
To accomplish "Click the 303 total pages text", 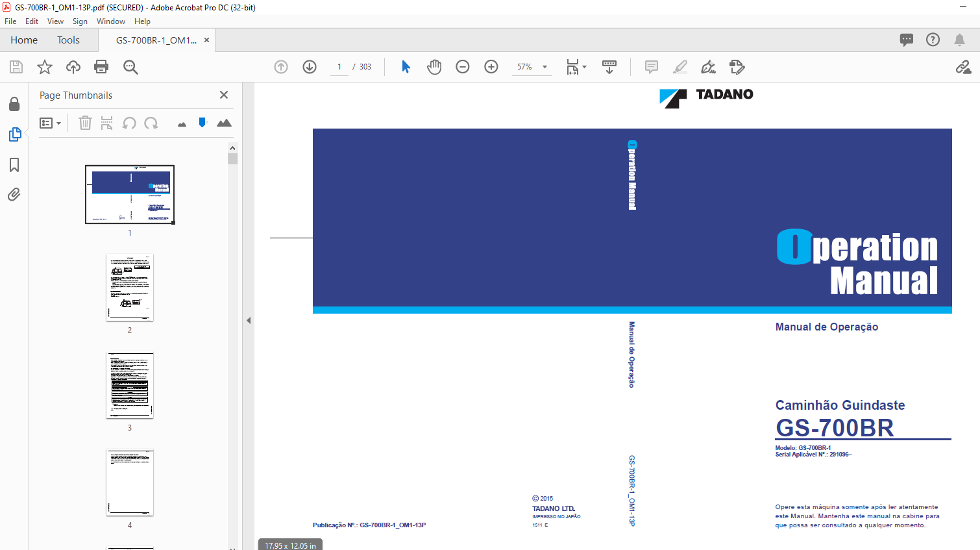I will [365, 67].
